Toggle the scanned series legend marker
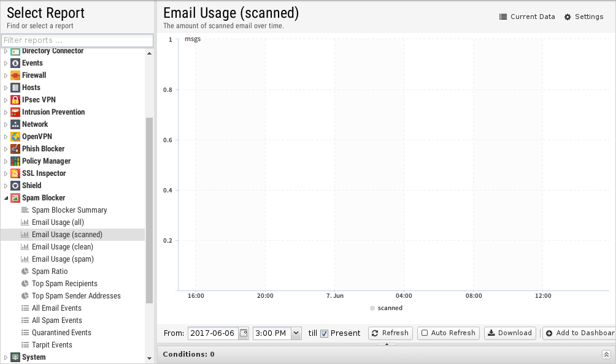Screen dimensions: 616x364 372,308
